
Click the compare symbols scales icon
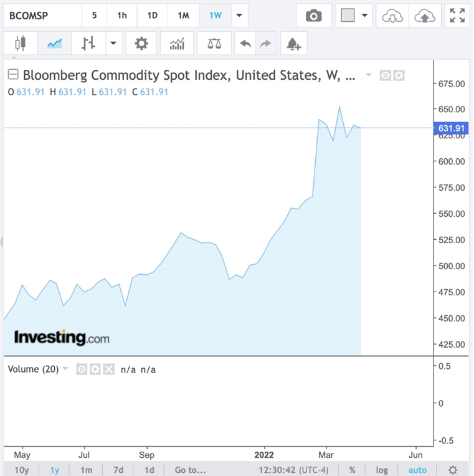(x=214, y=44)
